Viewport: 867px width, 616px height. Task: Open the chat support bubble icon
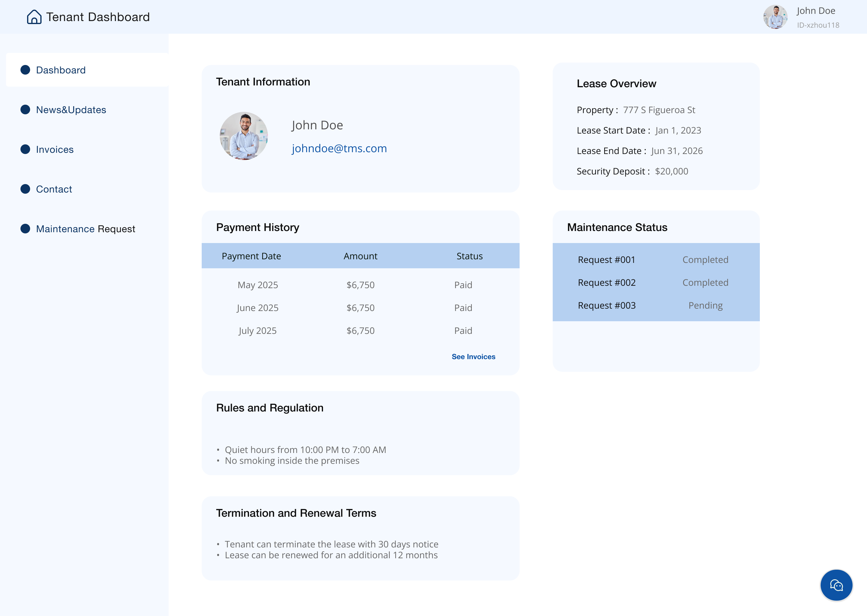tap(836, 585)
